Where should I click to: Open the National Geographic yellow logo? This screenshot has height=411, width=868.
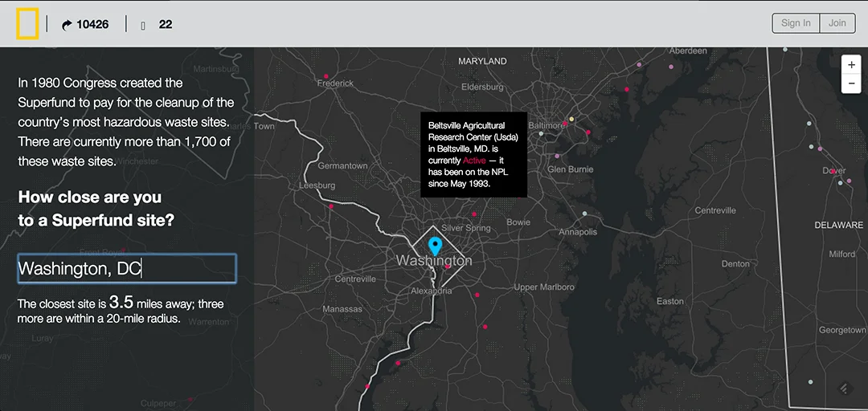pos(27,24)
